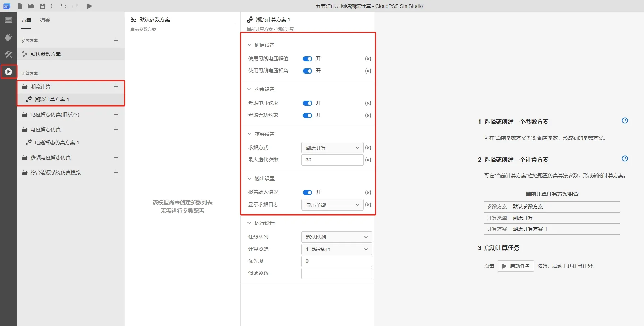Open a project with the folder icon
The width and height of the screenshot is (644, 326).
(x=31, y=6)
